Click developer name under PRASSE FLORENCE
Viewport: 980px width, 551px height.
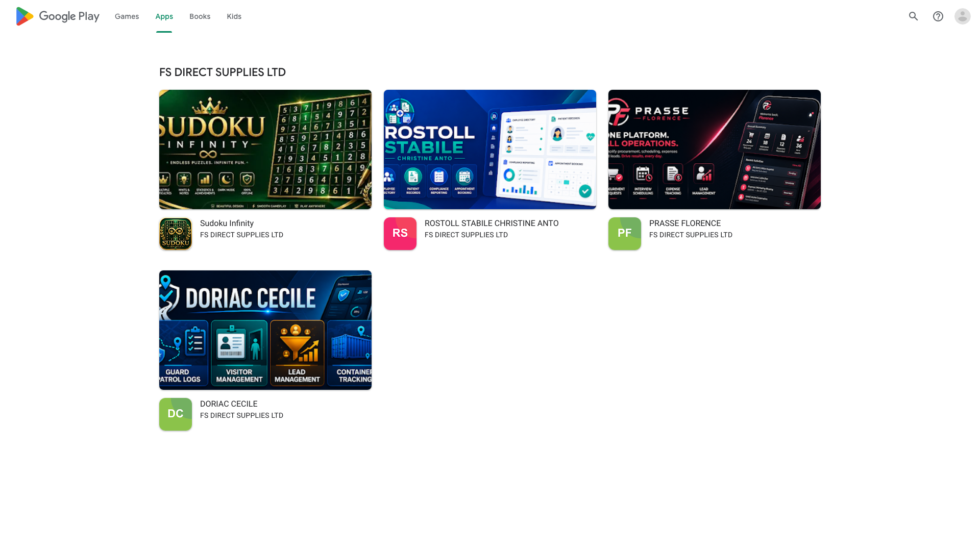691,235
